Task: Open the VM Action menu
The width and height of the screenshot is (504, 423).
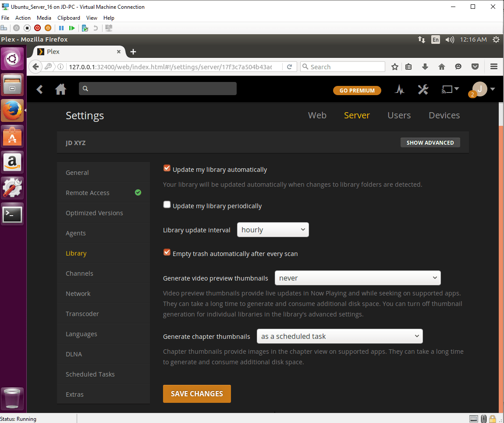Action: 23,18
